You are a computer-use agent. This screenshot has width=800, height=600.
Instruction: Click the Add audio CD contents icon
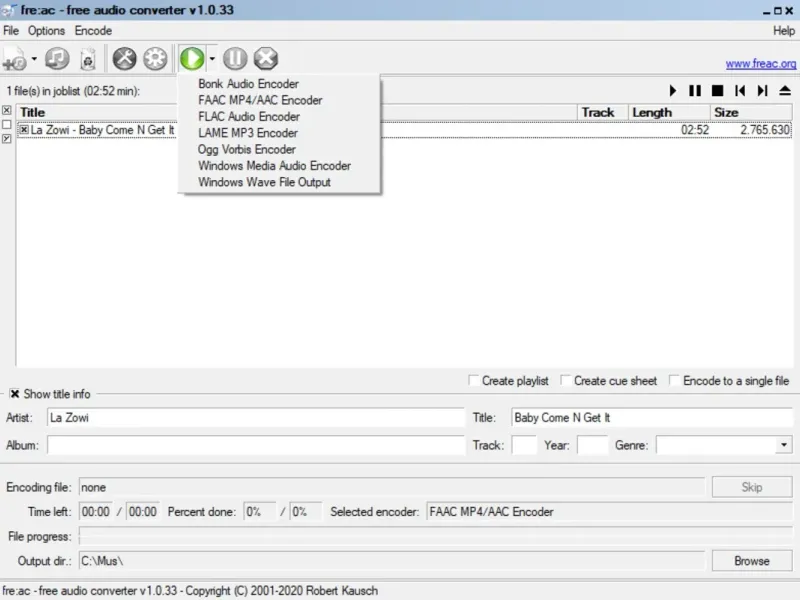57,59
